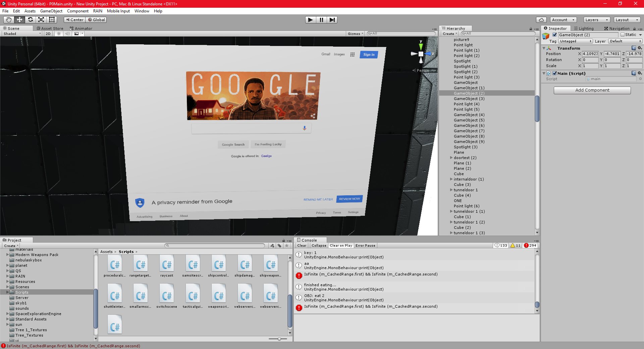Image resolution: width=644 pixels, height=349 pixels.
Task: Toggle Collapse in Console
Action: tap(319, 246)
